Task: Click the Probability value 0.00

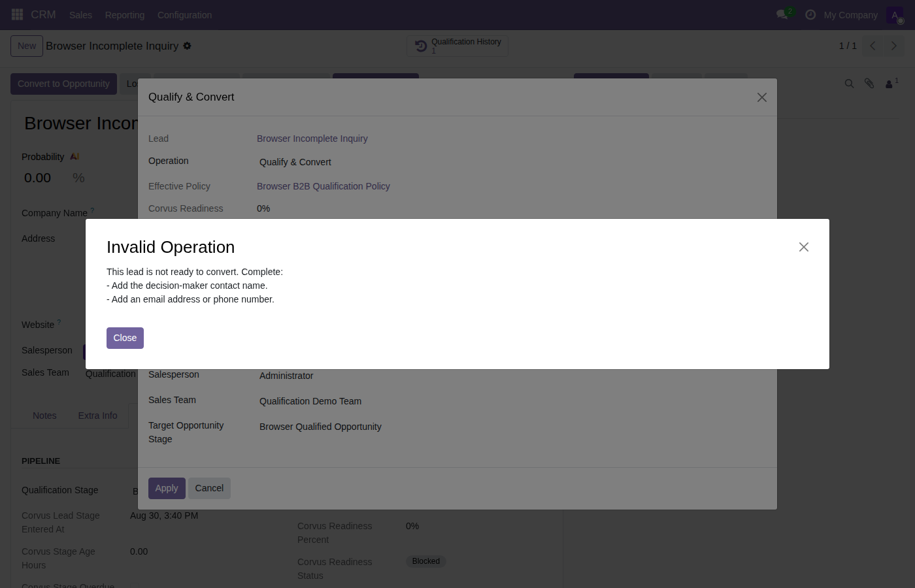Action: pyautogui.click(x=37, y=178)
